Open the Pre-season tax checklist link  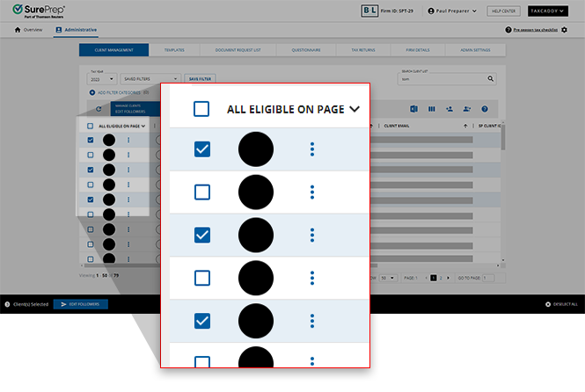tap(536, 30)
